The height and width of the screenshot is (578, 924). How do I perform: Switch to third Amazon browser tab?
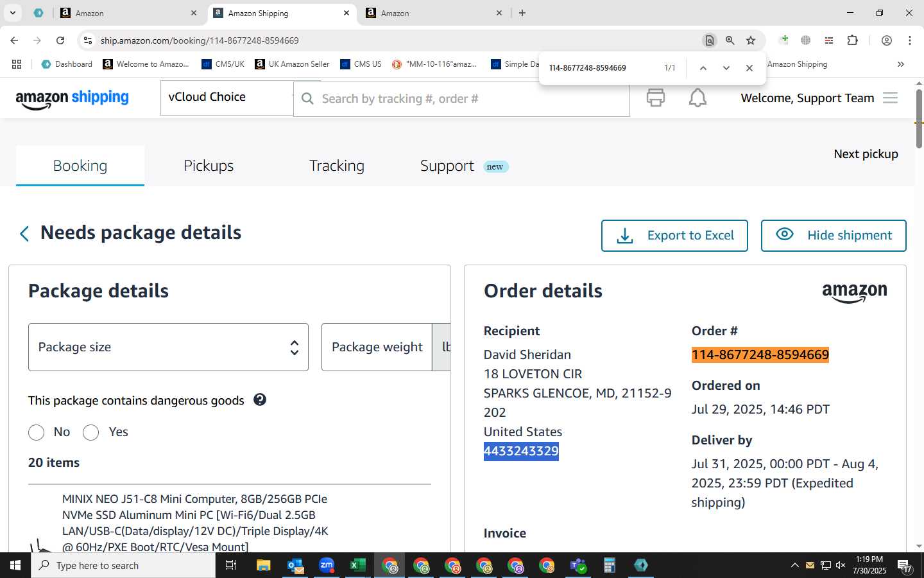434,13
